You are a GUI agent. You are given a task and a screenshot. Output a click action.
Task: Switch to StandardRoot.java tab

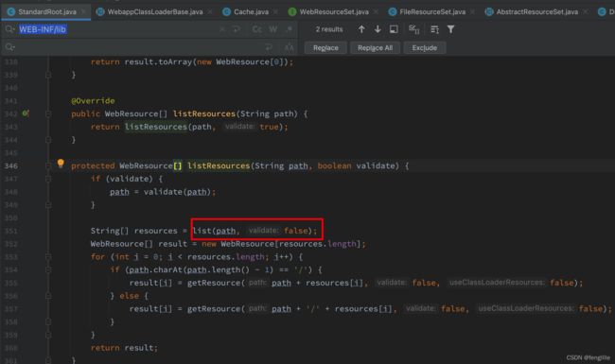pyautogui.click(x=47, y=11)
